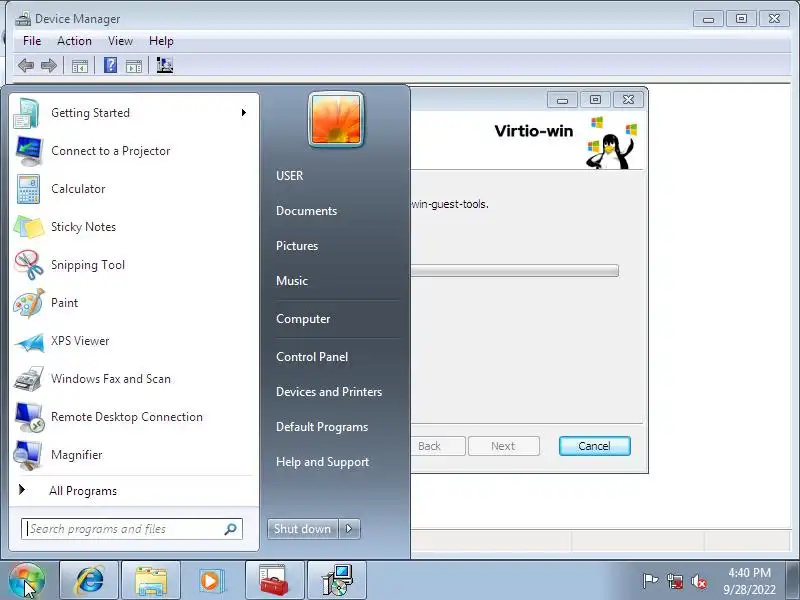
Task: Open Windows Explorer from the taskbar
Action: 151,581
